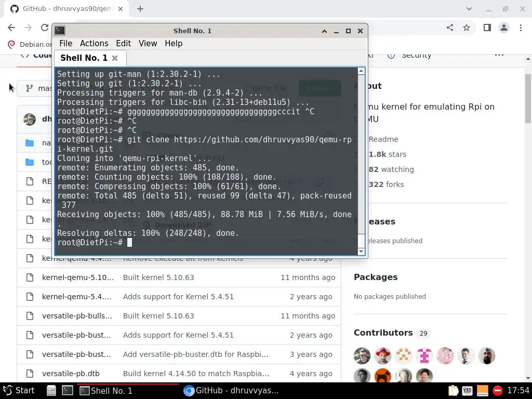Open master branch selector dropdown

[35, 88]
